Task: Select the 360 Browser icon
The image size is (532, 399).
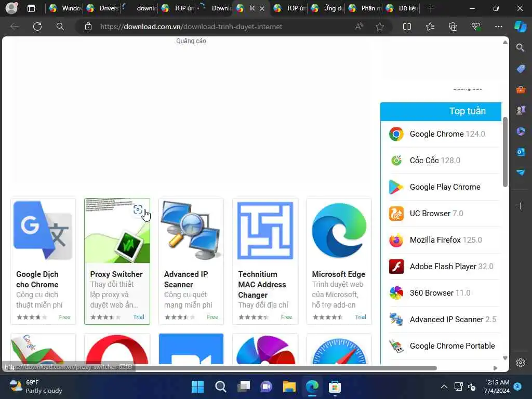Action: (x=396, y=293)
